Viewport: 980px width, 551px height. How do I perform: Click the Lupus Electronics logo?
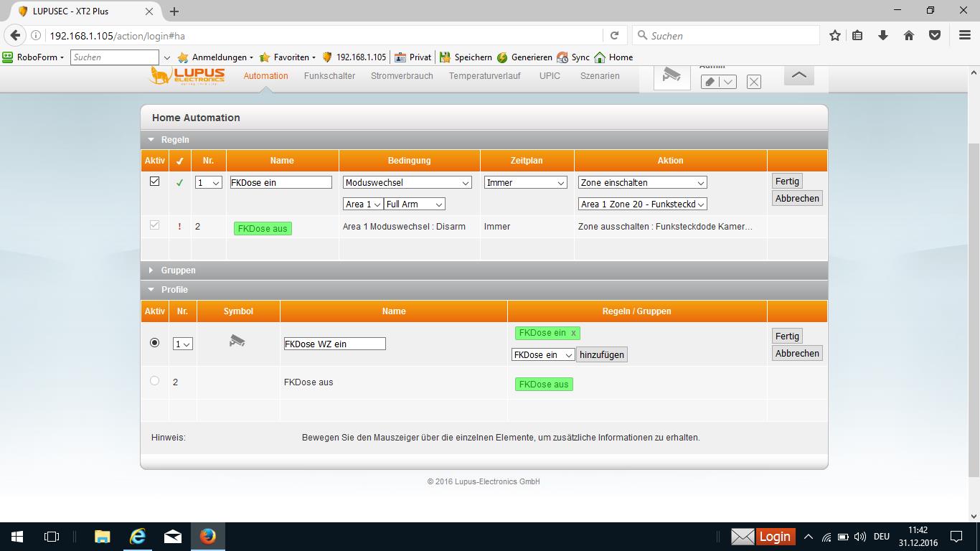tap(187, 75)
